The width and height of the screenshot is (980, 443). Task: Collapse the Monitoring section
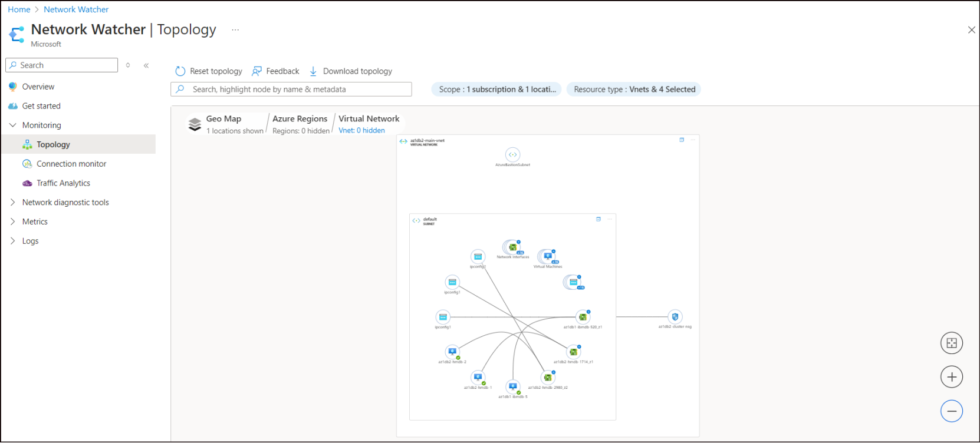click(13, 125)
